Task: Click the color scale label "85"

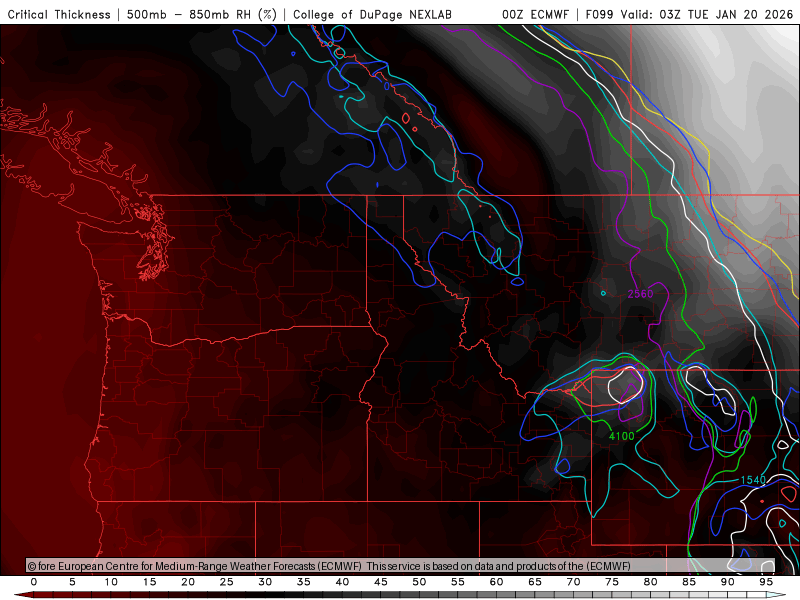Action: pos(689,582)
